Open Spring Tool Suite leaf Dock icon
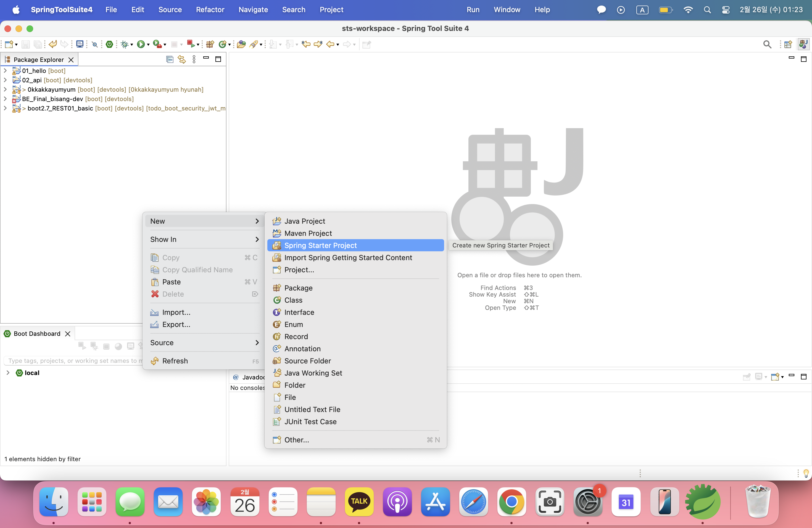This screenshot has width=812, height=528. (702, 502)
